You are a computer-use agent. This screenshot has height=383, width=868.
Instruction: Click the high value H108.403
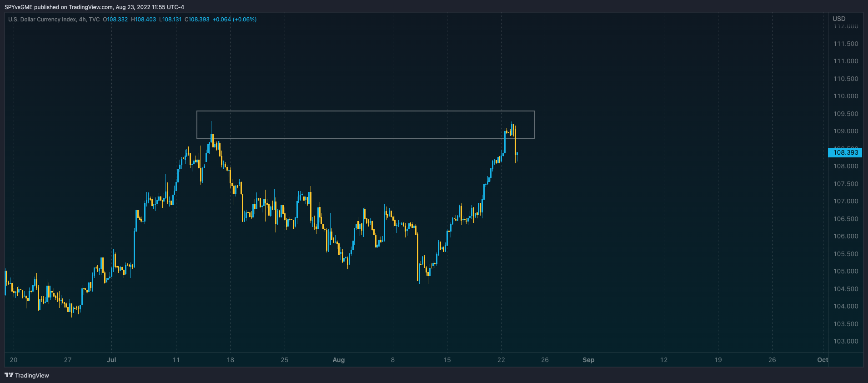(x=143, y=20)
